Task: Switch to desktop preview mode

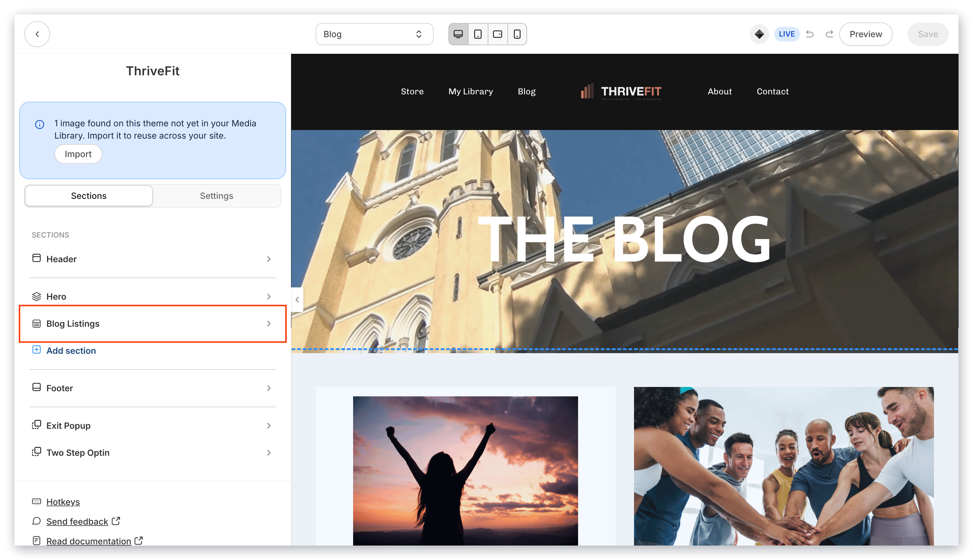Action: [458, 34]
